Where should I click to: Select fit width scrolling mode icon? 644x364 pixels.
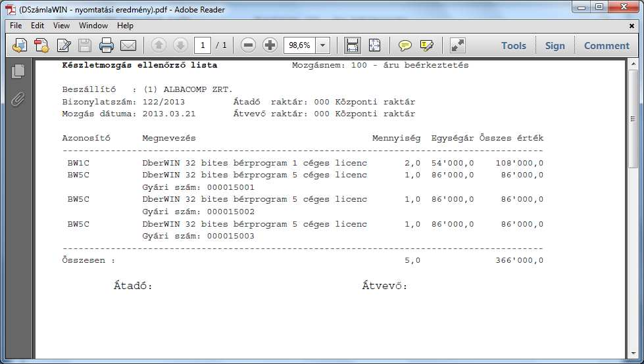coord(353,45)
